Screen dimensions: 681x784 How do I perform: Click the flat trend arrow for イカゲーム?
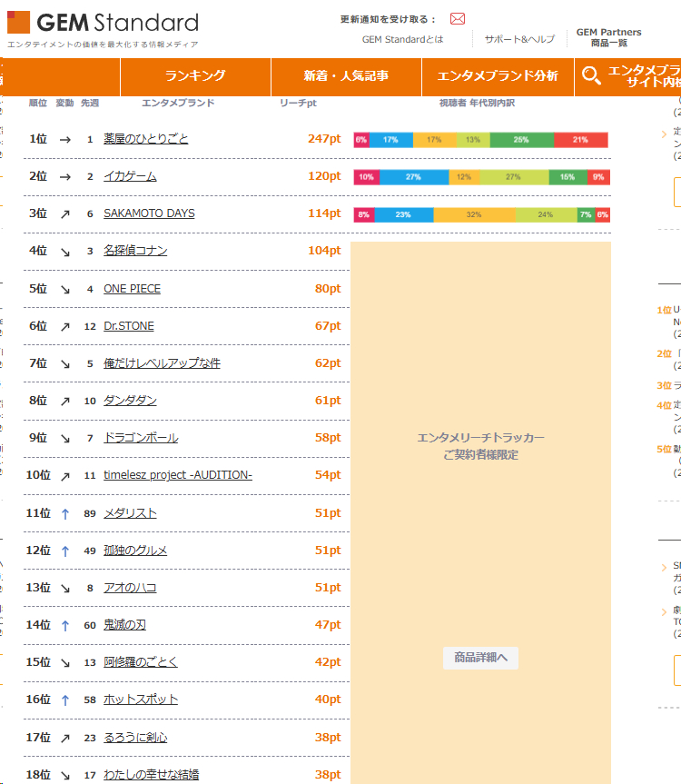pos(65,177)
